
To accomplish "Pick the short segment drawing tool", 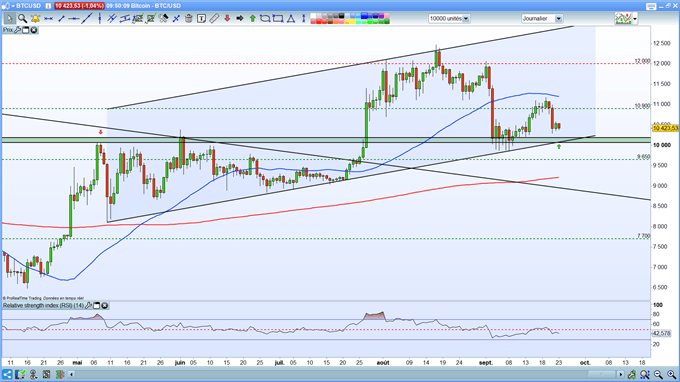I will [61, 19].
